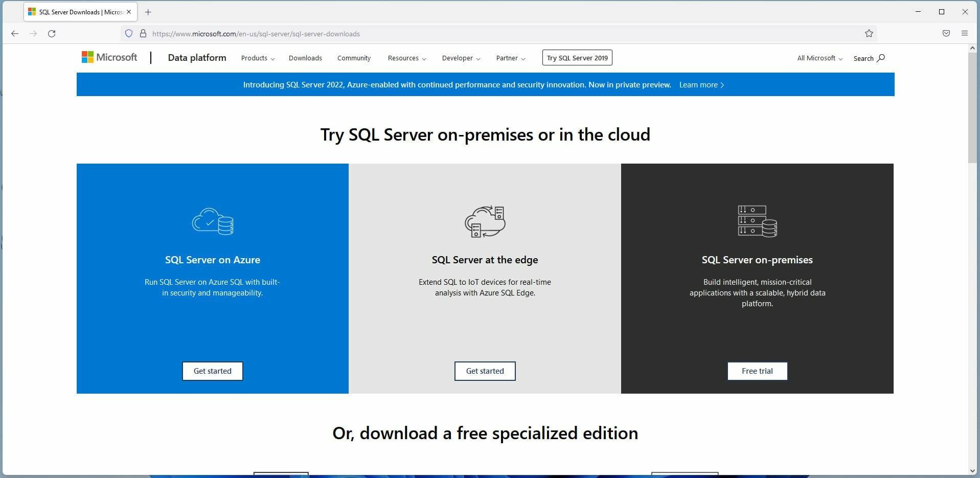Viewport: 980px width, 478px height.
Task: Click the tracking protection shield icon
Action: tap(128, 33)
